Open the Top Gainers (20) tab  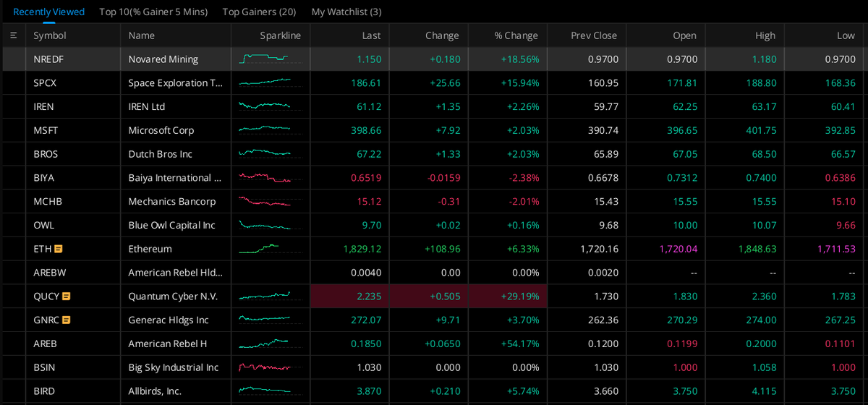click(259, 12)
